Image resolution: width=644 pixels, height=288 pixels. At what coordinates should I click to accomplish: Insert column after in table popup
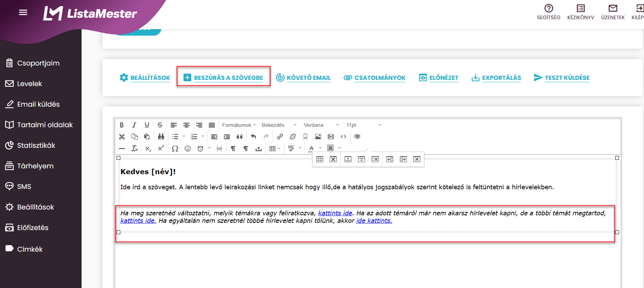point(403,159)
